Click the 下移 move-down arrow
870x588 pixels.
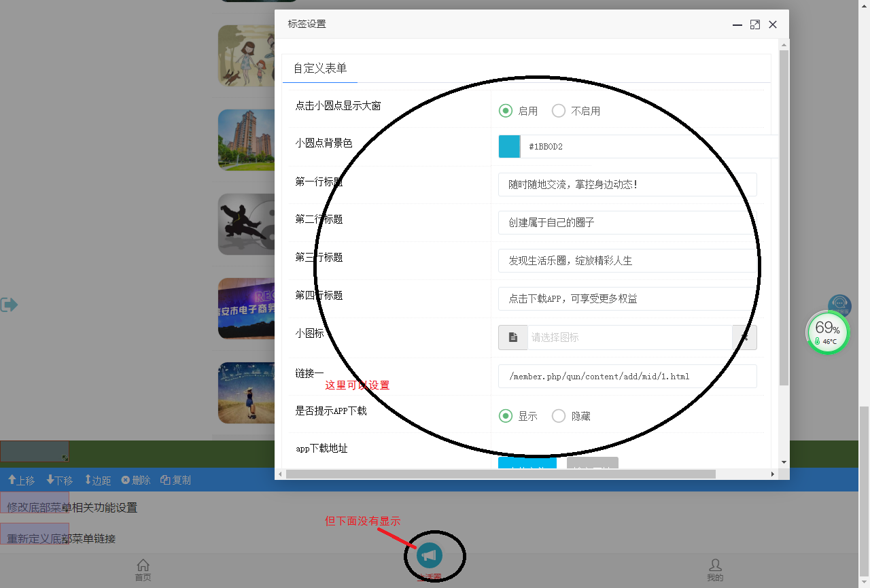51,480
